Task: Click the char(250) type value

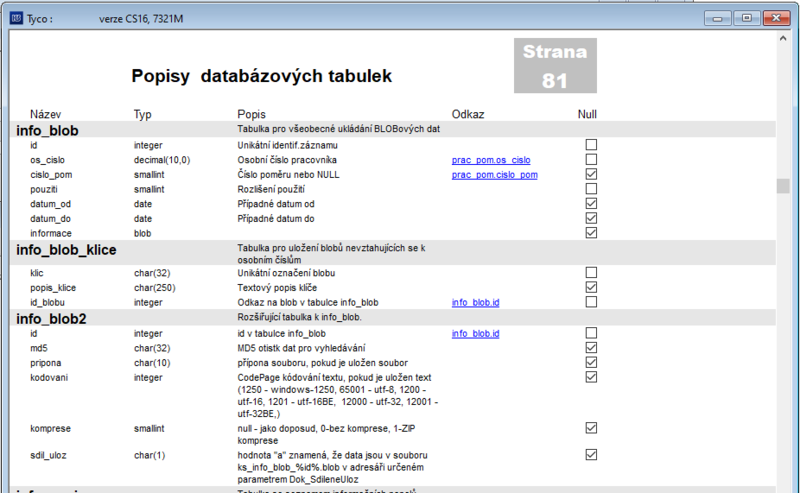Action: pos(155,288)
